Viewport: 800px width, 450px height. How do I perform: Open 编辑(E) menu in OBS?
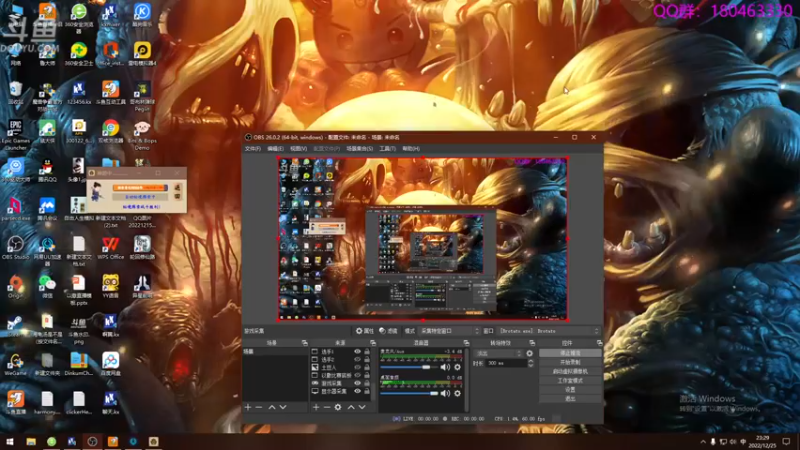point(275,148)
